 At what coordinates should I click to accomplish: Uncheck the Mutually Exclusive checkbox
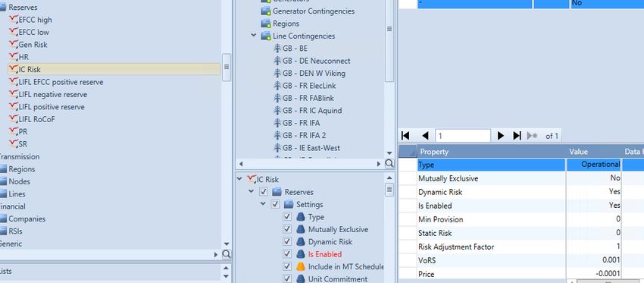pyautogui.click(x=287, y=229)
